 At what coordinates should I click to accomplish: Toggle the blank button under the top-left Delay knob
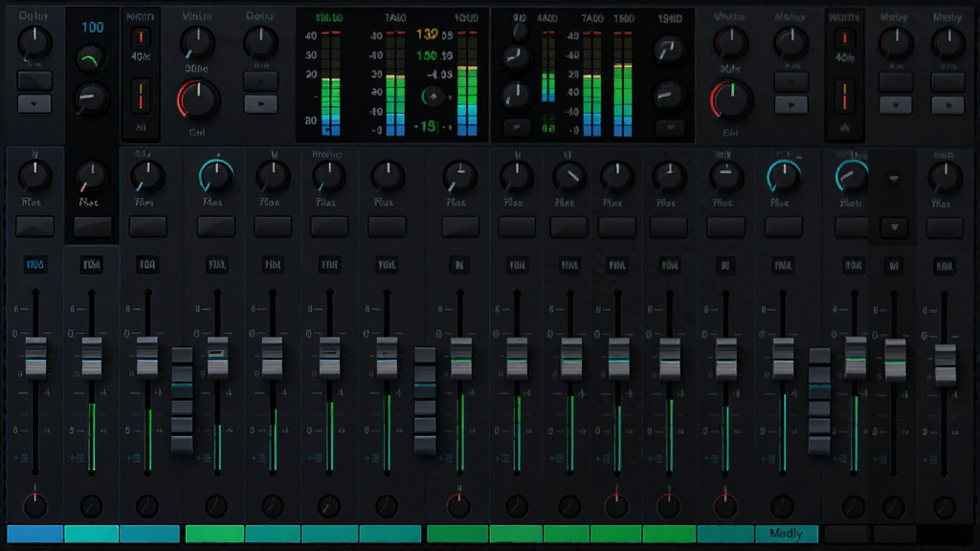pyautogui.click(x=34, y=80)
